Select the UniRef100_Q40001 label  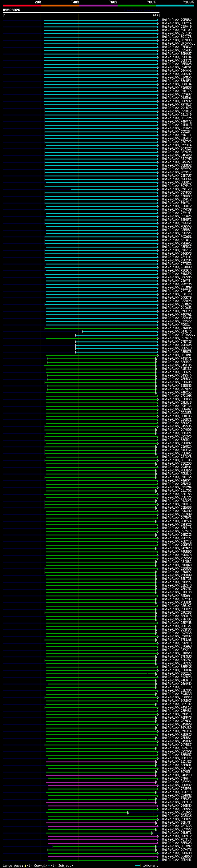(176, 71)
